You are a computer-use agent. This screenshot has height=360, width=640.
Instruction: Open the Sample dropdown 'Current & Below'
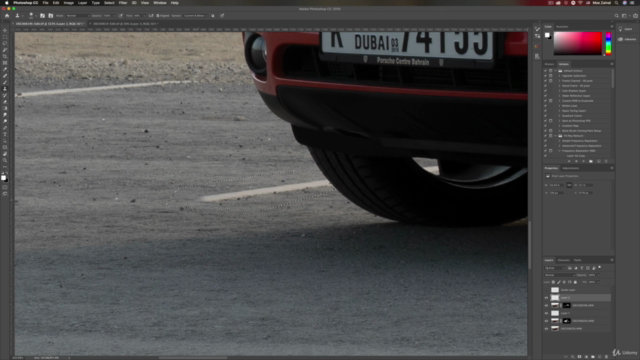tap(195, 16)
